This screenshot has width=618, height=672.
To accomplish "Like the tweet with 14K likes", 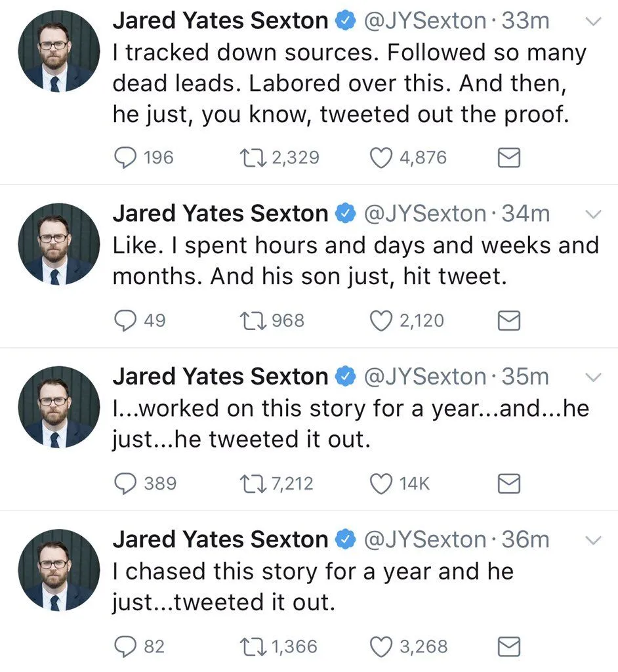I will (x=382, y=484).
